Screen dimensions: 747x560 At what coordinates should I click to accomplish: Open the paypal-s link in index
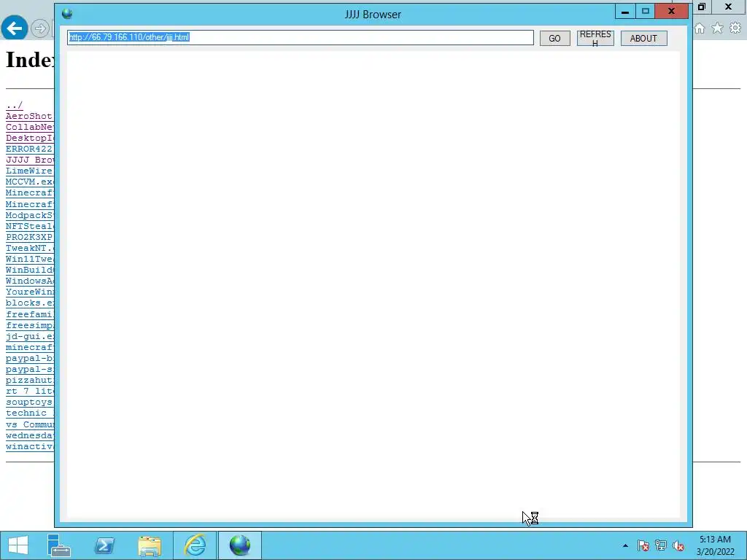click(29, 370)
